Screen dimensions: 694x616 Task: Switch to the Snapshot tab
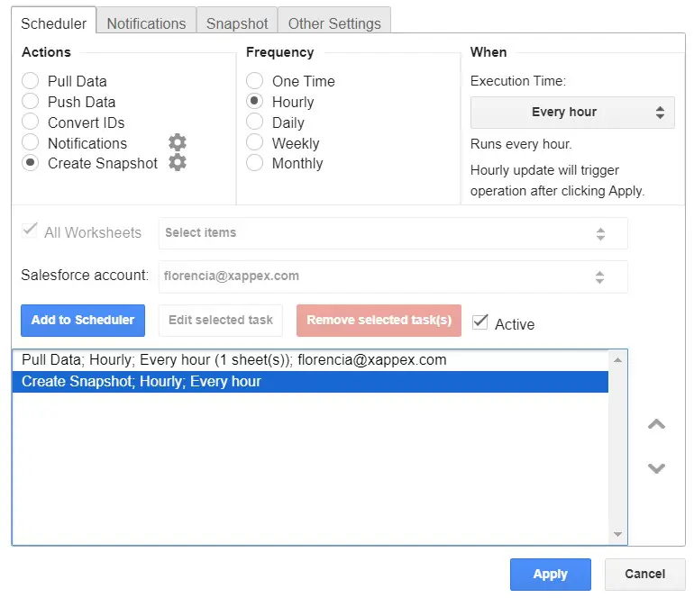point(237,23)
